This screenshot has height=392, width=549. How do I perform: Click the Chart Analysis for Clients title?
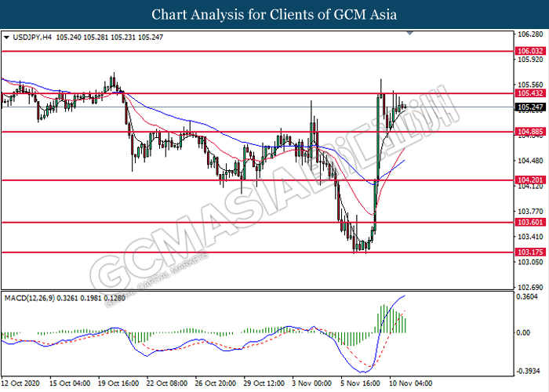(x=274, y=15)
